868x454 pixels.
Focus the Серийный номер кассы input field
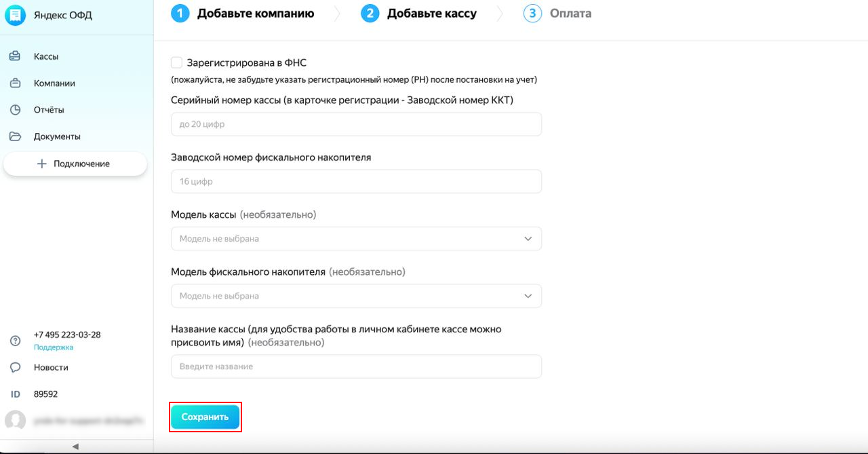tap(356, 124)
